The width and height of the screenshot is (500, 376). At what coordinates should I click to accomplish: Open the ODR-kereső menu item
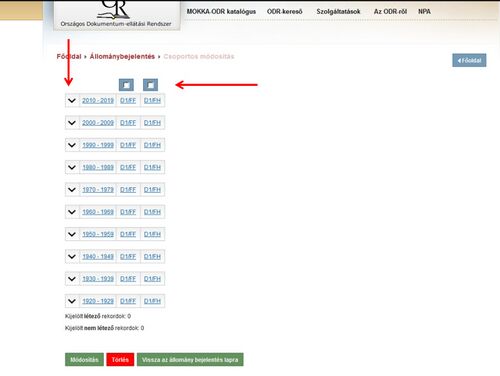[284, 11]
